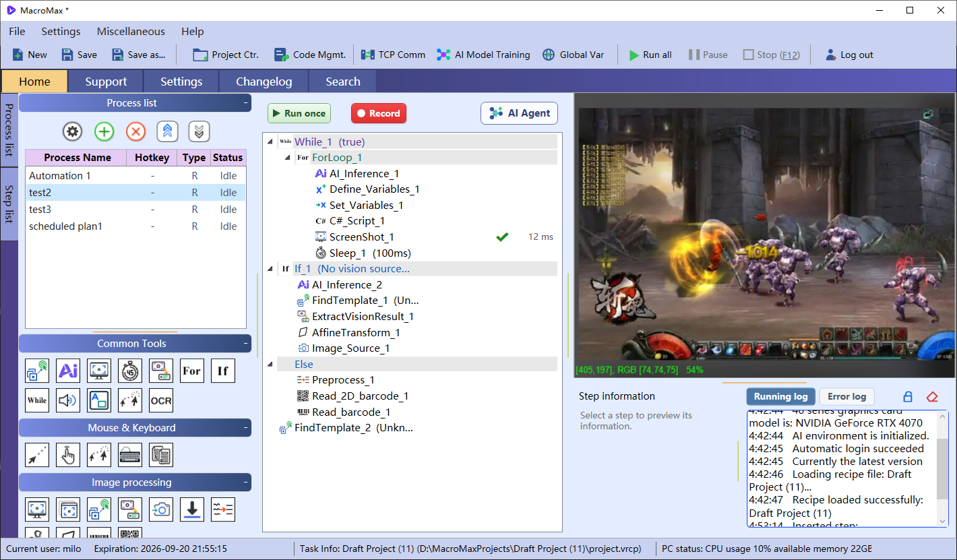This screenshot has width=957, height=560.
Task: Delete process with red X icon
Action: (x=135, y=131)
